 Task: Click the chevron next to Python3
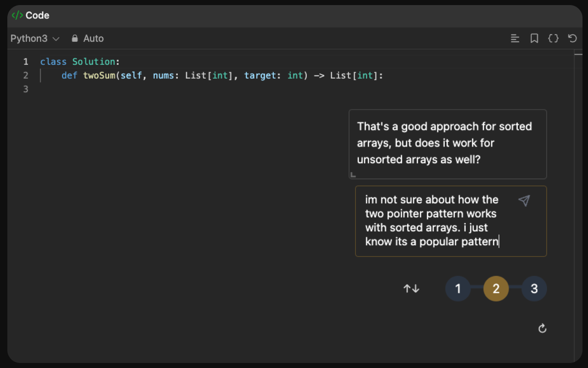tap(56, 39)
